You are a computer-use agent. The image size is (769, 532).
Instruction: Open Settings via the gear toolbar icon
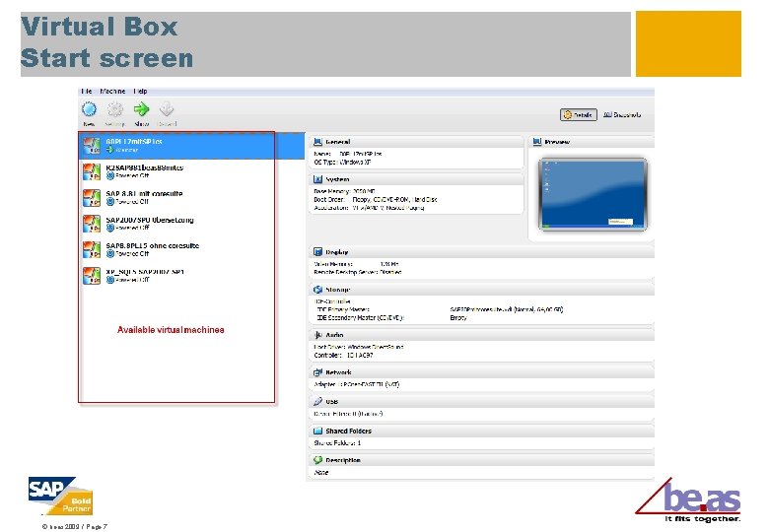115,109
